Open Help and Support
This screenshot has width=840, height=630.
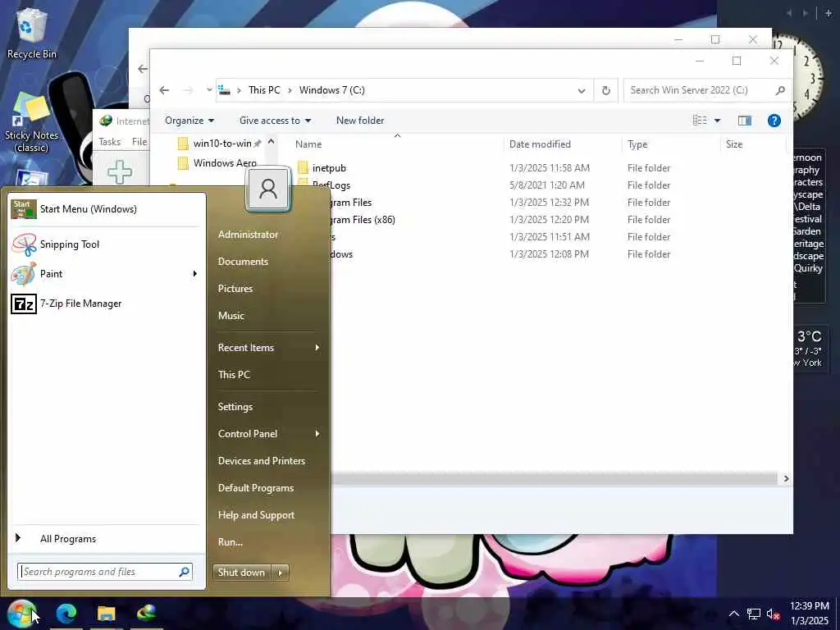tap(256, 515)
